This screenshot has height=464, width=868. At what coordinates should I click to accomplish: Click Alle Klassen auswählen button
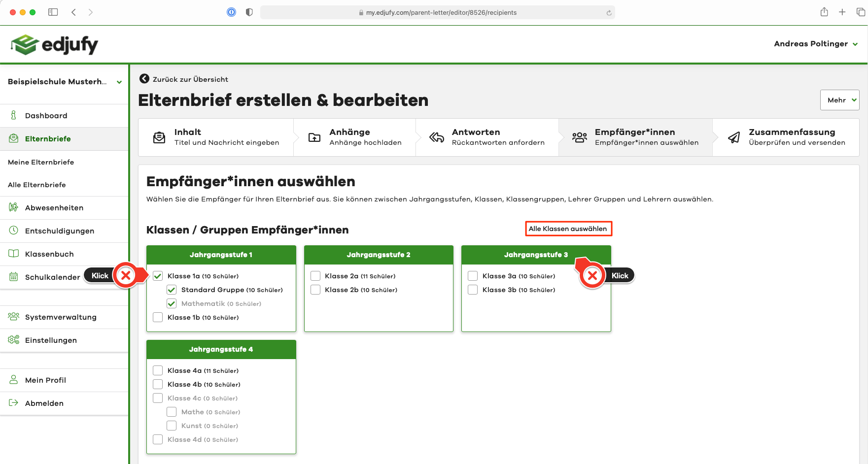(x=568, y=229)
